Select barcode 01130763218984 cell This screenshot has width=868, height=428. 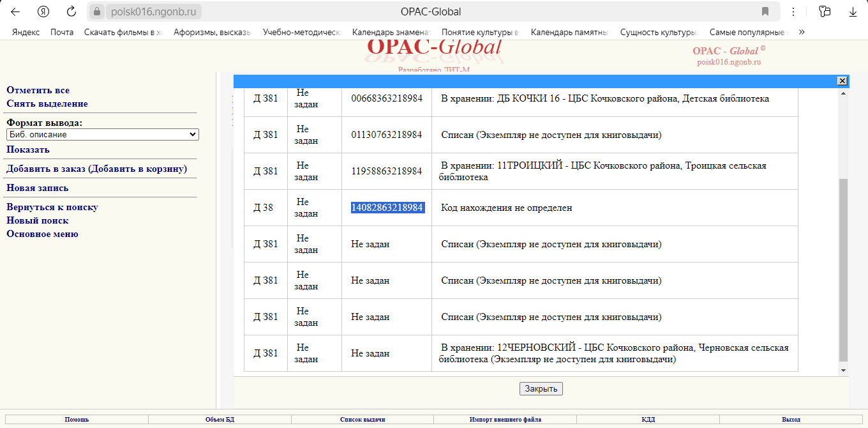coord(387,135)
